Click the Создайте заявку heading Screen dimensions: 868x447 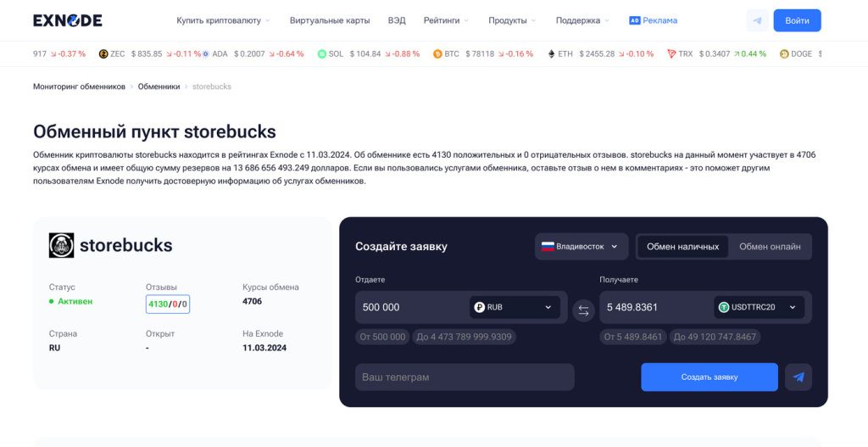401,247
